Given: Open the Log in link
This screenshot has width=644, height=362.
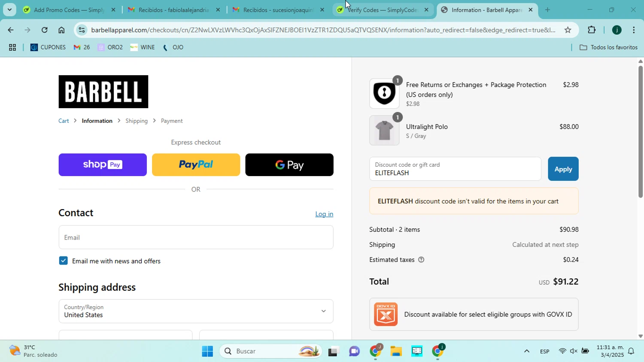Looking at the screenshot, I should point(324,214).
